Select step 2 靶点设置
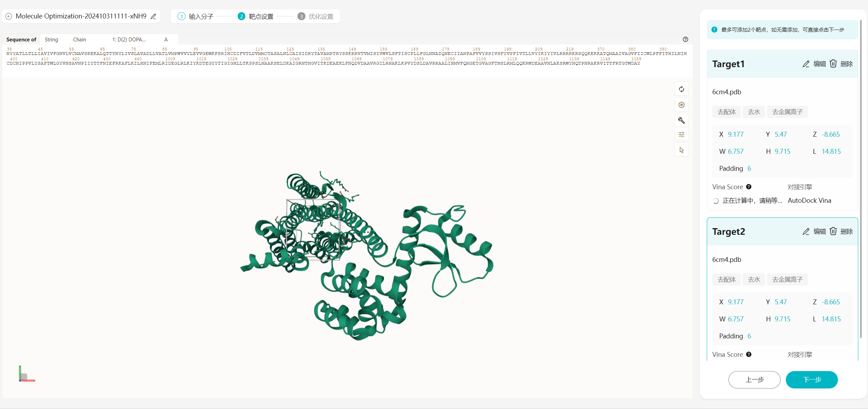 click(x=255, y=16)
